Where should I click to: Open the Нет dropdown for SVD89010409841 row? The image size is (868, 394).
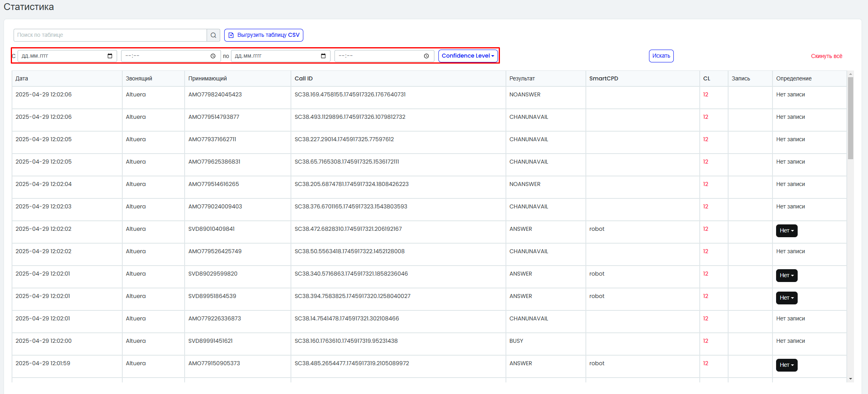click(x=786, y=231)
